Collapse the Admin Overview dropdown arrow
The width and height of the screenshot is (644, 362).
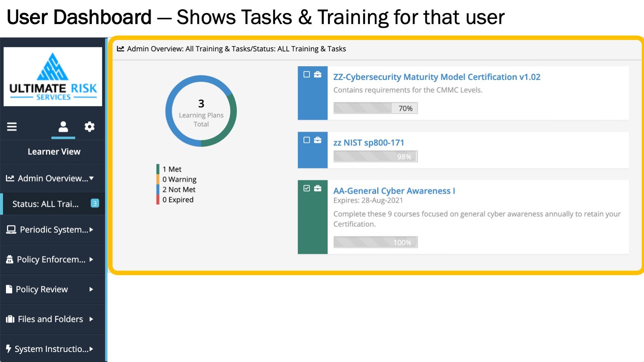point(92,178)
